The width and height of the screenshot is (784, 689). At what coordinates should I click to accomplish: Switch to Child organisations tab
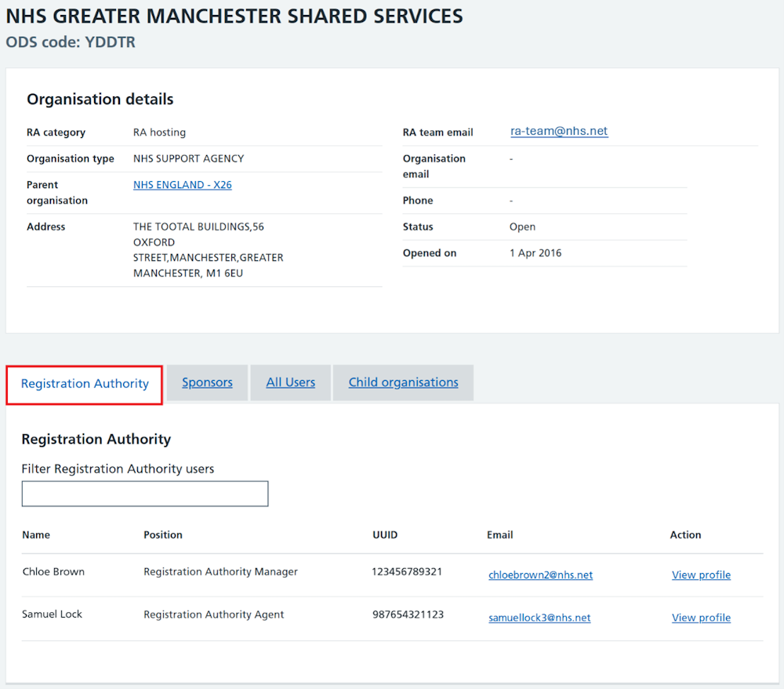click(404, 383)
